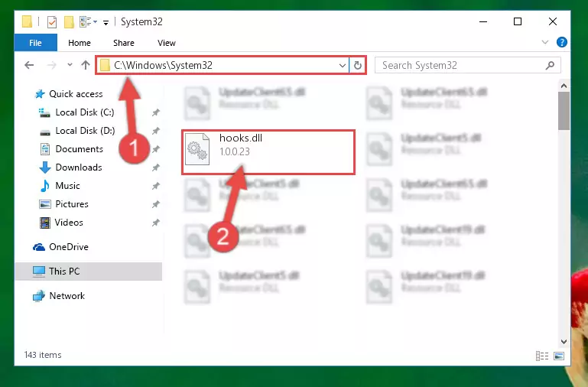Viewport: 588px width, 387px height.
Task: Click the pin icon next to Downloads
Action: (x=156, y=167)
